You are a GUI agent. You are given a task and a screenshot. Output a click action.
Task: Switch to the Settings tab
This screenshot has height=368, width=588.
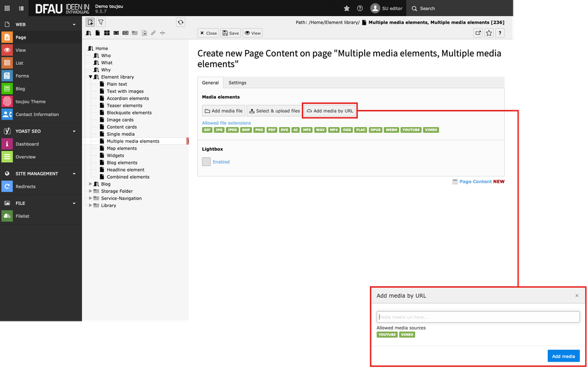[237, 83]
